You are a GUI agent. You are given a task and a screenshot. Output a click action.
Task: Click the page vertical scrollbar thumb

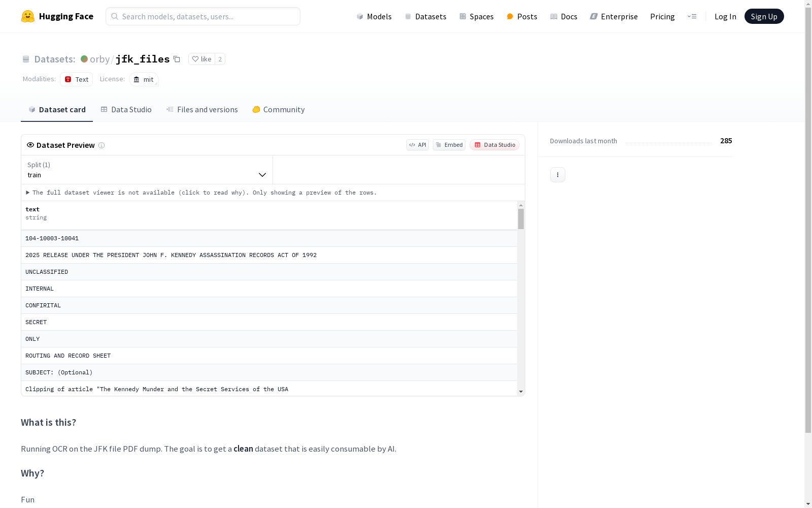(x=808, y=219)
